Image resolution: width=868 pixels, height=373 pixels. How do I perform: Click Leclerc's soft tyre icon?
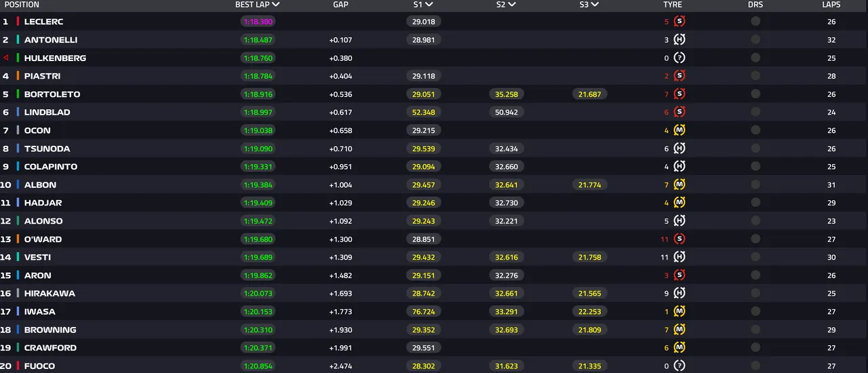pyautogui.click(x=679, y=22)
